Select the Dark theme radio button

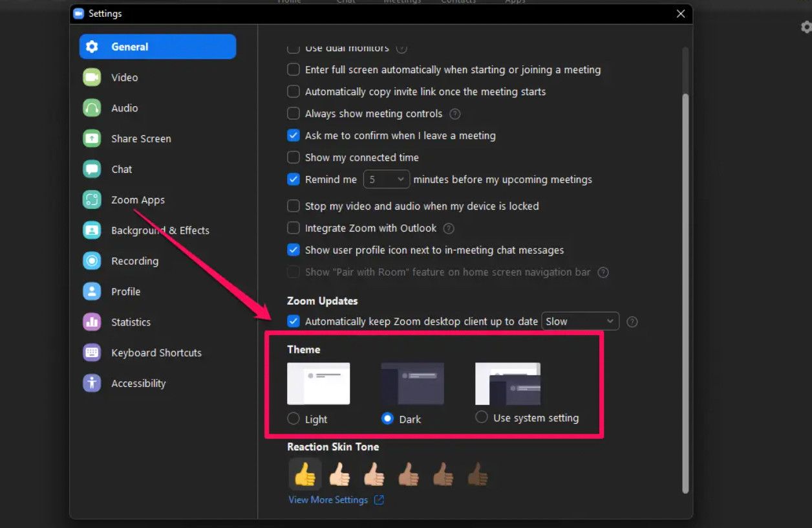(x=387, y=419)
